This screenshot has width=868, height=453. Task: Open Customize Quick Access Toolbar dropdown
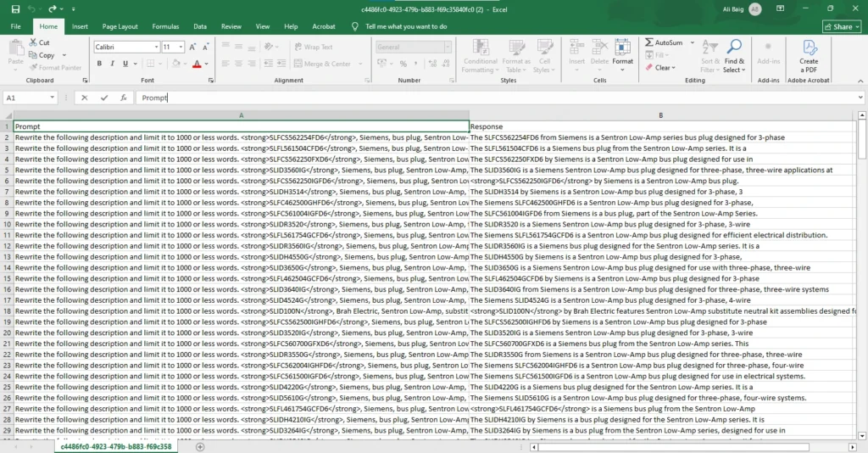pyautogui.click(x=73, y=8)
